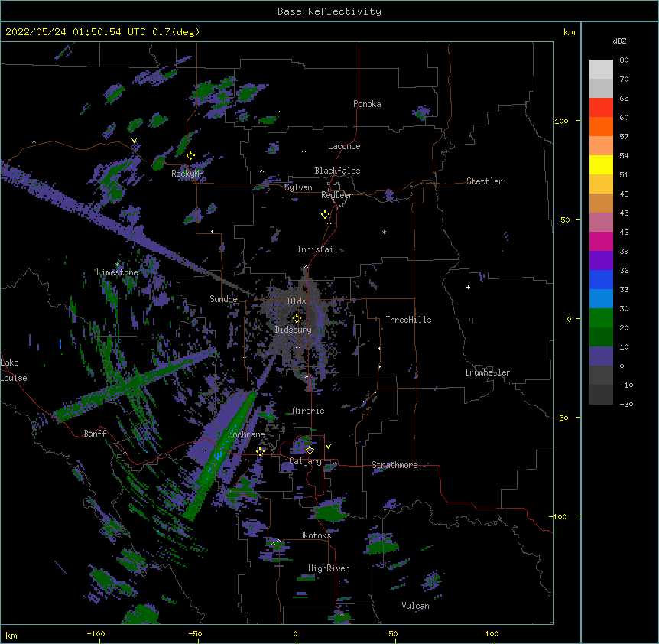Viewport: 659px width, 644px height.
Task: Click the Banff label
Action: tap(95, 434)
